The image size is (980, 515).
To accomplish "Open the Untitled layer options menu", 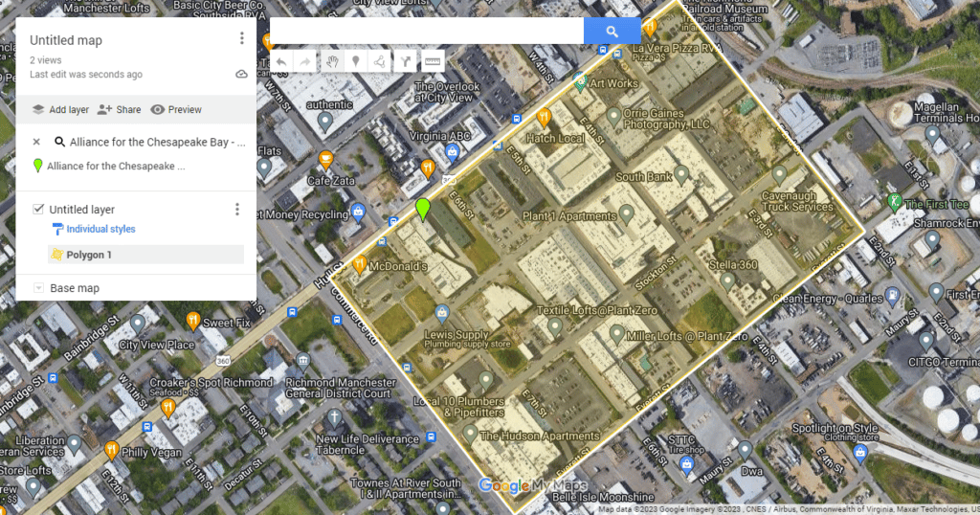I will (237, 210).
